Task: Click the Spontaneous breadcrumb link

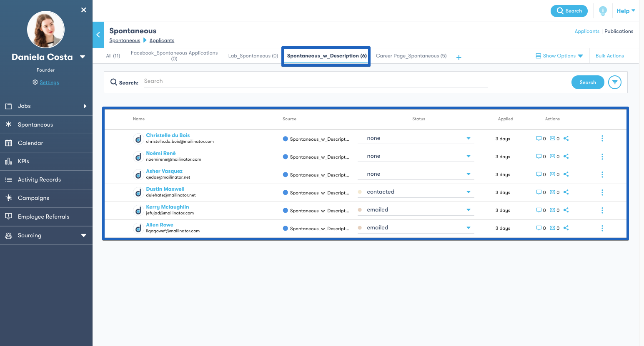Action: pos(125,40)
